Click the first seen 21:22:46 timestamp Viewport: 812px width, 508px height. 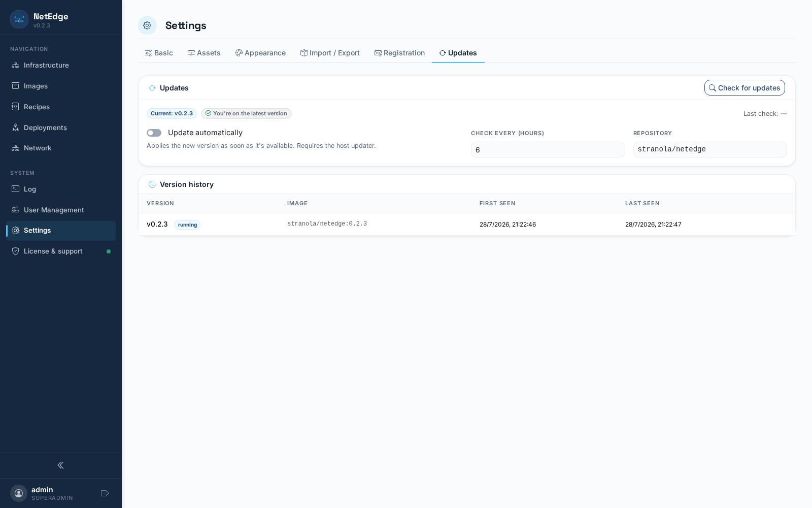pos(507,225)
